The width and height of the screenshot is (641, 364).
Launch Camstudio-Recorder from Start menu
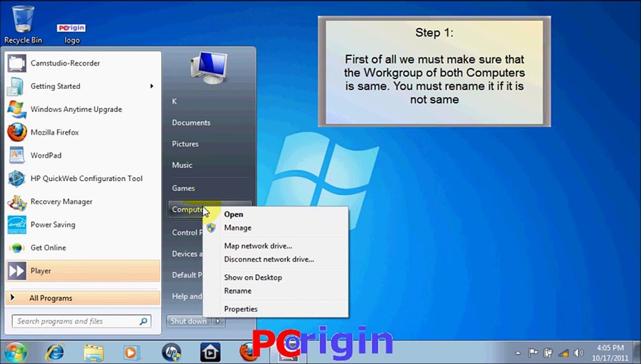click(x=83, y=63)
